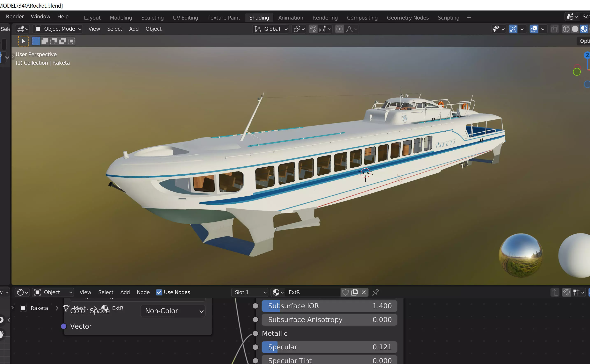Viewport: 590px width, 364px height.
Task: Adjust the Subsurface IOR slider
Action: coord(329,306)
